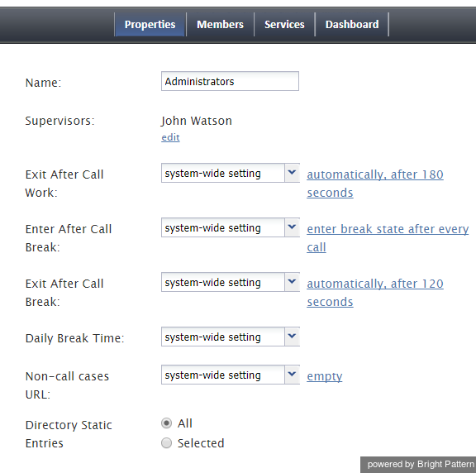
Task: Click the 'empty' link for Non-call cases URL
Action: [325, 376]
